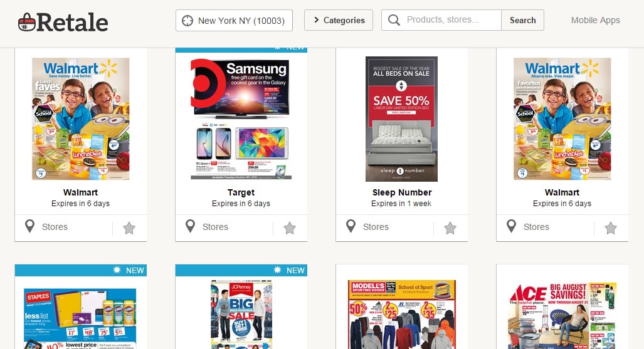
Task: Favorite the Target flyer with star
Action: [x=290, y=228]
